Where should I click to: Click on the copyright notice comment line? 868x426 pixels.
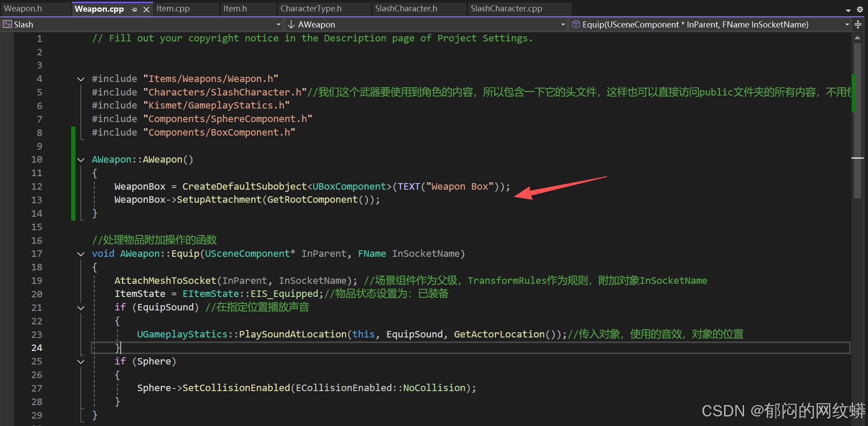click(312, 38)
